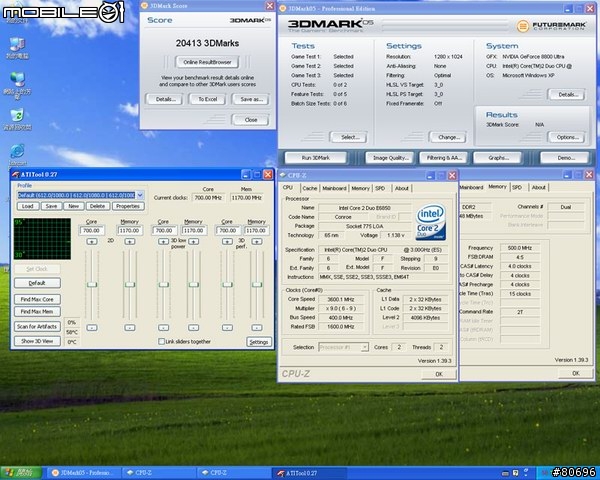Start the Demo... in 3DMark05
The height and width of the screenshot is (480, 600).
pos(565,158)
